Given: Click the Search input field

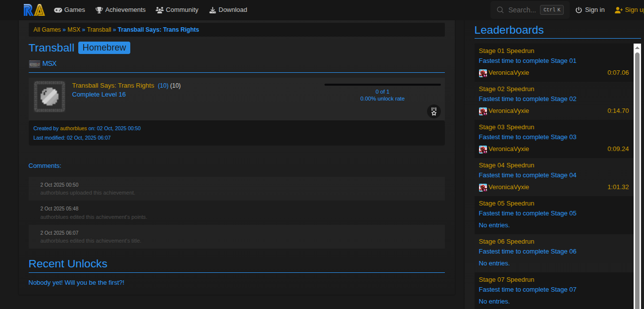Looking at the screenshot, I should pyautogui.click(x=530, y=10).
